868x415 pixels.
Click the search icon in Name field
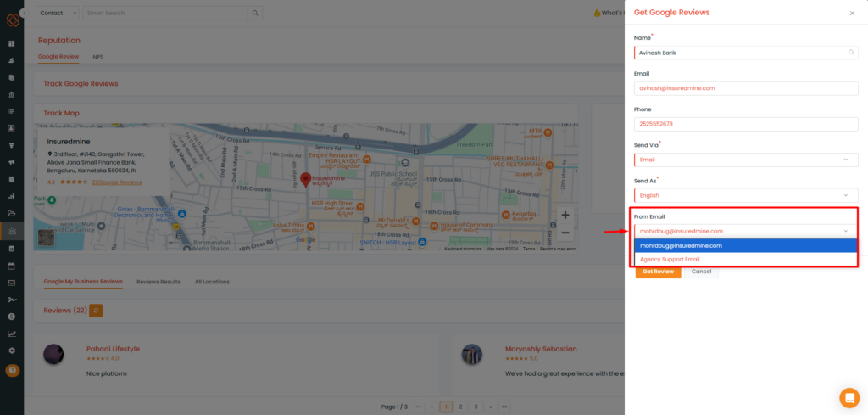point(851,53)
